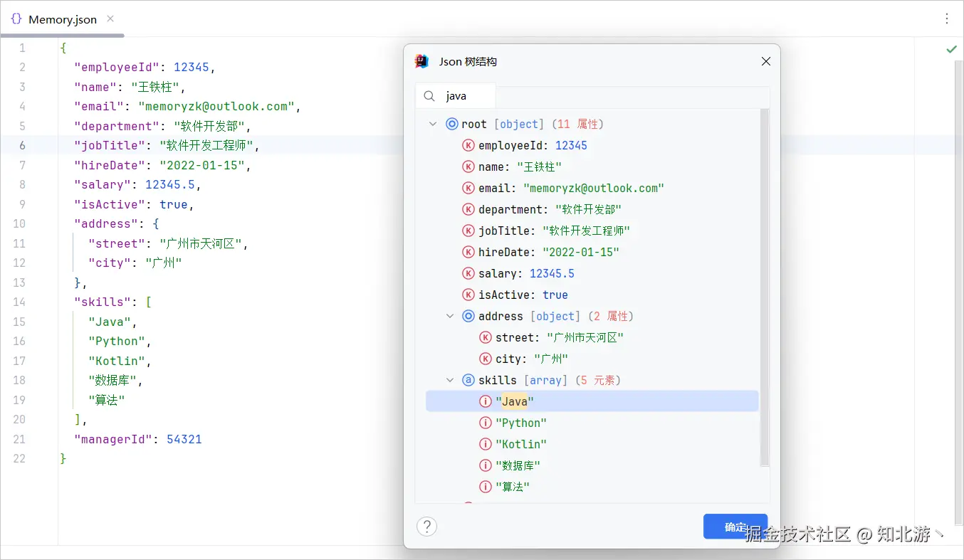This screenshot has width=964, height=560.
Task: Click the tree vertical scrollbar
Action: tap(765, 285)
